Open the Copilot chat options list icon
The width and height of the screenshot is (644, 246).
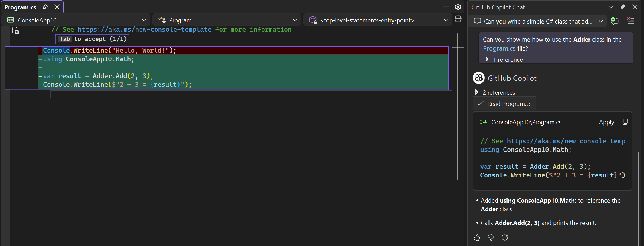(630, 21)
